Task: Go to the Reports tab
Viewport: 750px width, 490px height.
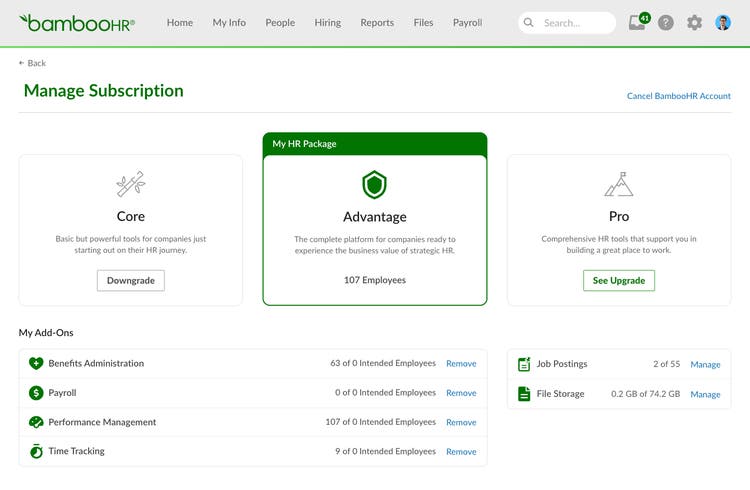Action: coord(377,22)
